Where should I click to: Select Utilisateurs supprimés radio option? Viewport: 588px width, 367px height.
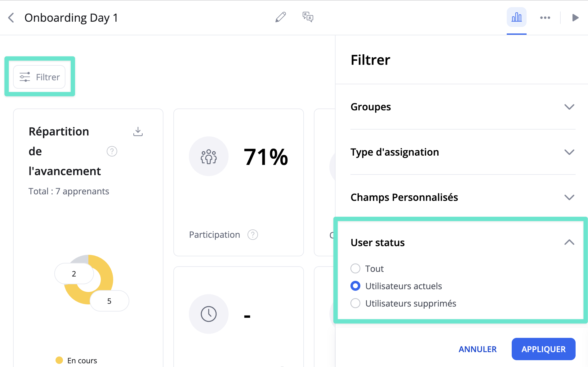point(355,303)
